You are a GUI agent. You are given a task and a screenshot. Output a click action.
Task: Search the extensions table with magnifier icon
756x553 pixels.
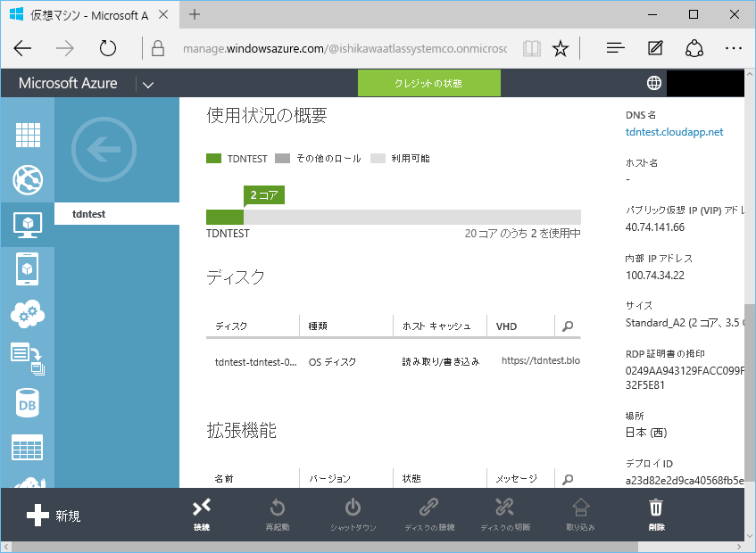[x=568, y=479]
